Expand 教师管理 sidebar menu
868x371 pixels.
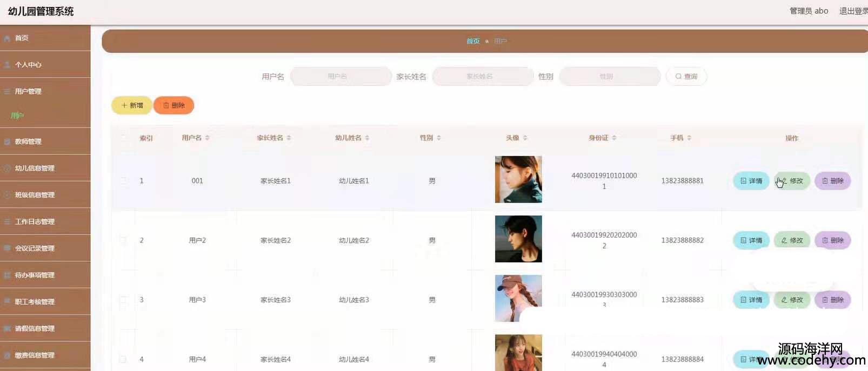click(28, 141)
